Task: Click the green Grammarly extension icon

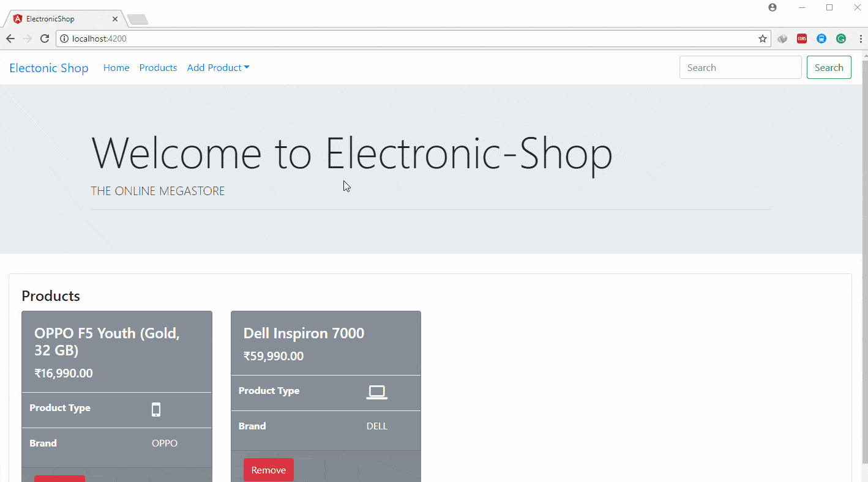Action: pos(841,39)
